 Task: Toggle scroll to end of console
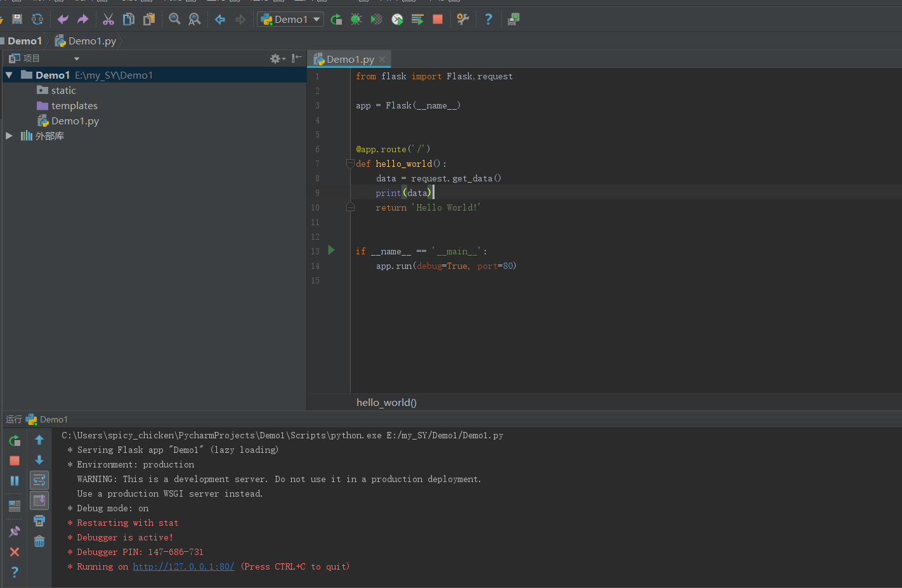pos(39,500)
